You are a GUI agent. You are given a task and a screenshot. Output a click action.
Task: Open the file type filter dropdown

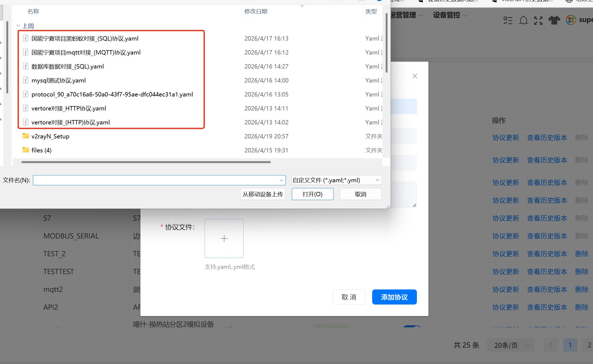[x=336, y=180]
